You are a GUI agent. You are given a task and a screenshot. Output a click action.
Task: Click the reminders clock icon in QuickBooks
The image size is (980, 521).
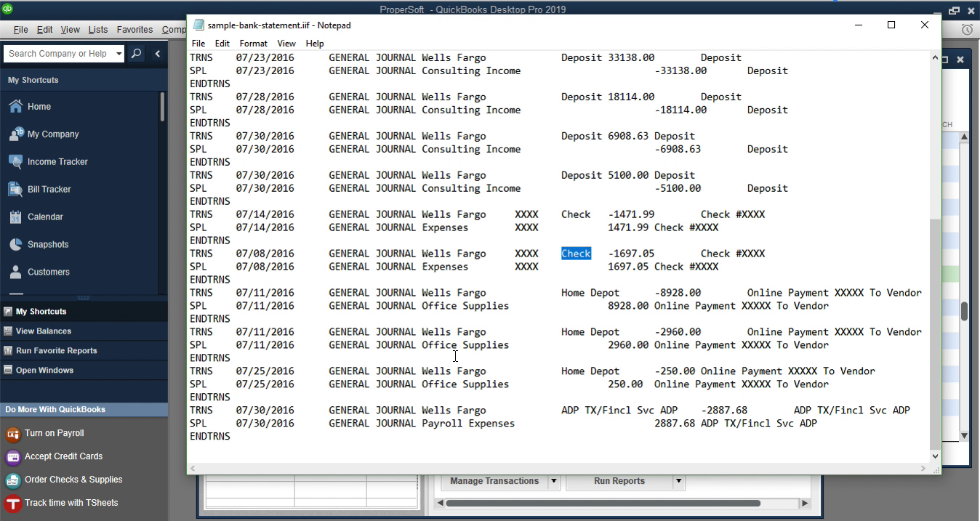pos(967,30)
